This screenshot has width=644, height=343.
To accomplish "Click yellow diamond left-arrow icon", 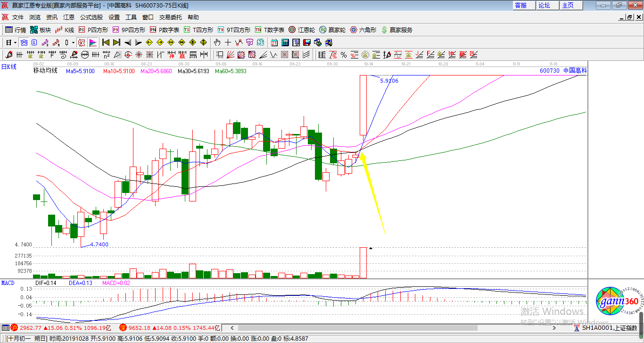I will coord(149,42).
